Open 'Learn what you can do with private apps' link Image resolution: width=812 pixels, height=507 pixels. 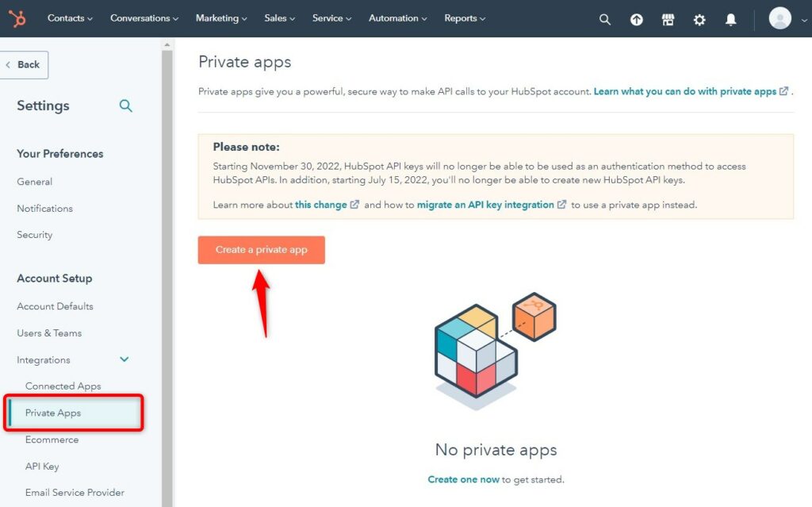point(684,91)
